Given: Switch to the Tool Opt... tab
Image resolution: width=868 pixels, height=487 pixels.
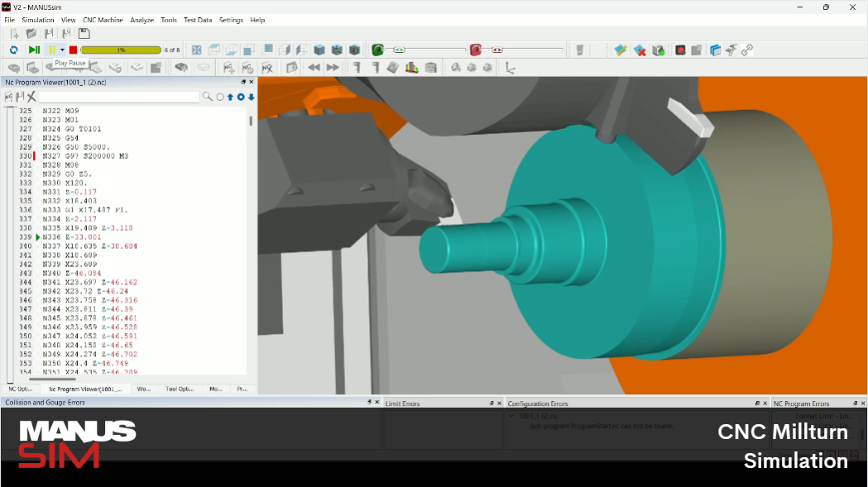Looking at the screenshot, I should [180, 389].
